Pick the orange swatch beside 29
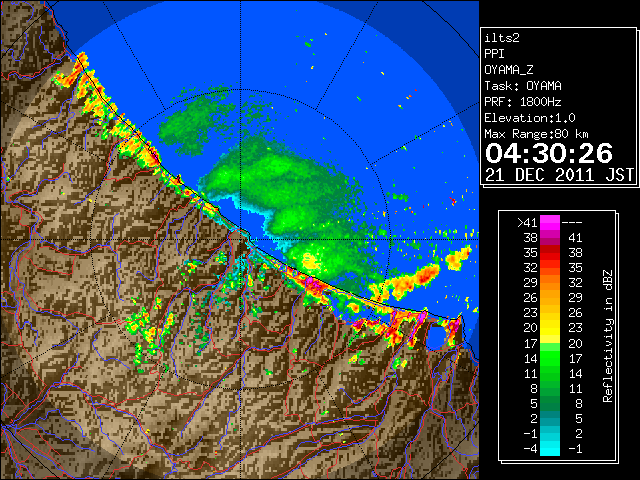 [x=550, y=282]
